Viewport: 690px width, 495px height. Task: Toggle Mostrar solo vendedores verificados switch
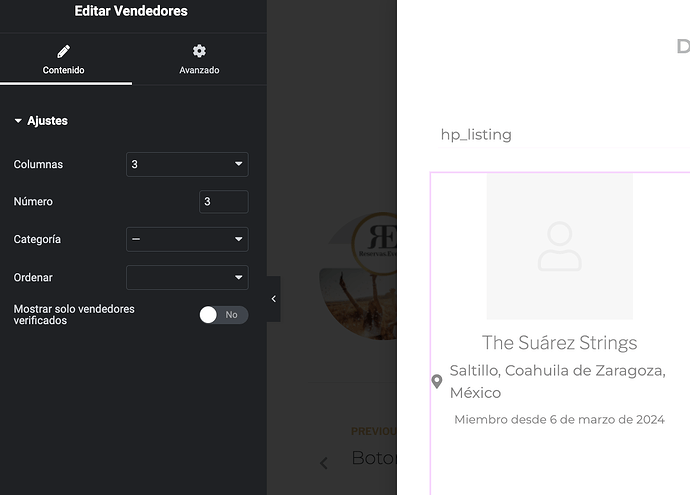pyautogui.click(x=224, y=315)
